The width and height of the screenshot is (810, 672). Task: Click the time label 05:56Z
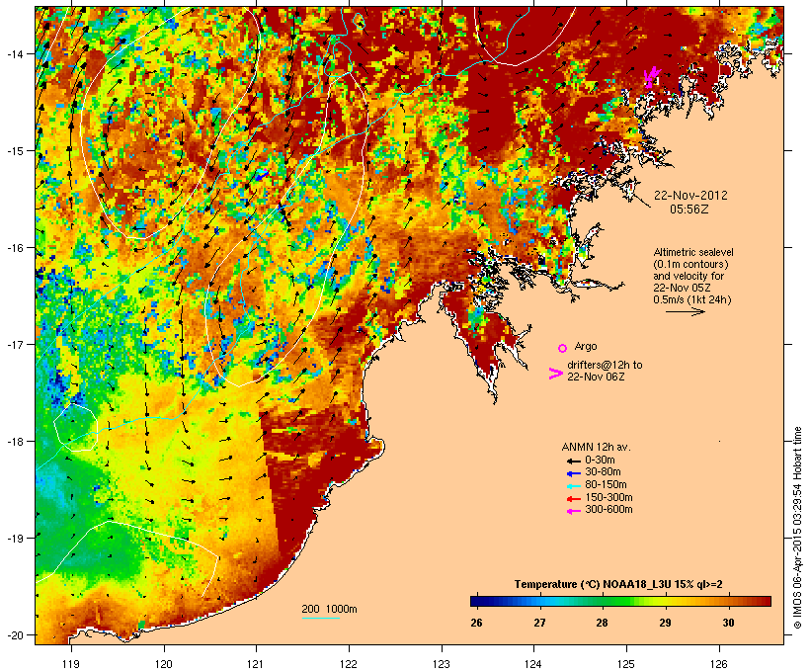tap(689, 210)
